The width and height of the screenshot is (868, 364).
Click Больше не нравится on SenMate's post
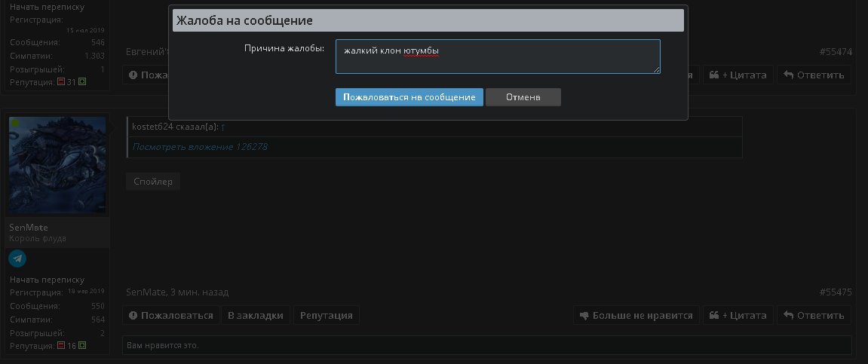(636, 315)
